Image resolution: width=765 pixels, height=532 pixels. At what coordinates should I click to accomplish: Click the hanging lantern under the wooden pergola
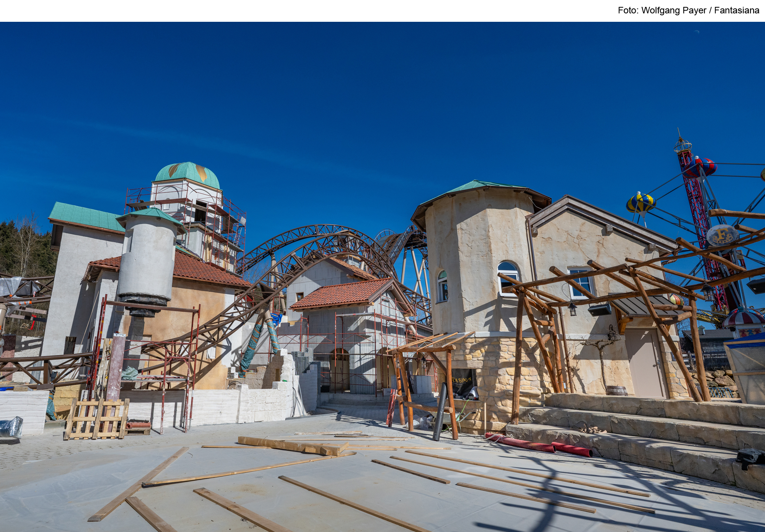[x=572, y=308]
